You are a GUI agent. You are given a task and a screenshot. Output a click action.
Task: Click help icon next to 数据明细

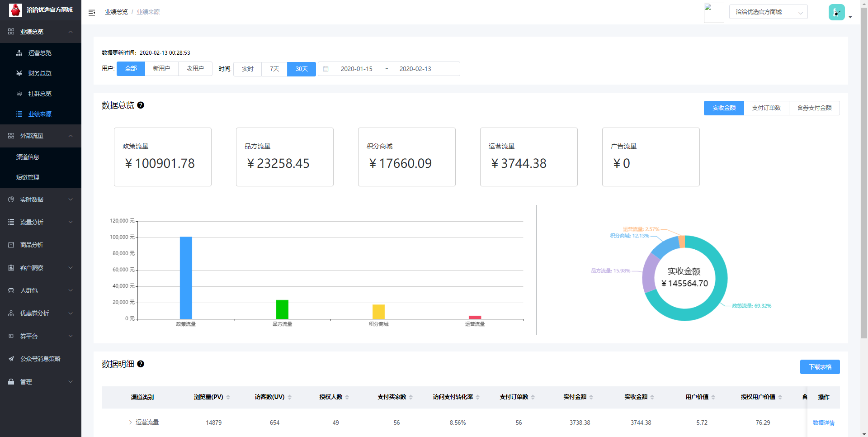coord(141,364)
